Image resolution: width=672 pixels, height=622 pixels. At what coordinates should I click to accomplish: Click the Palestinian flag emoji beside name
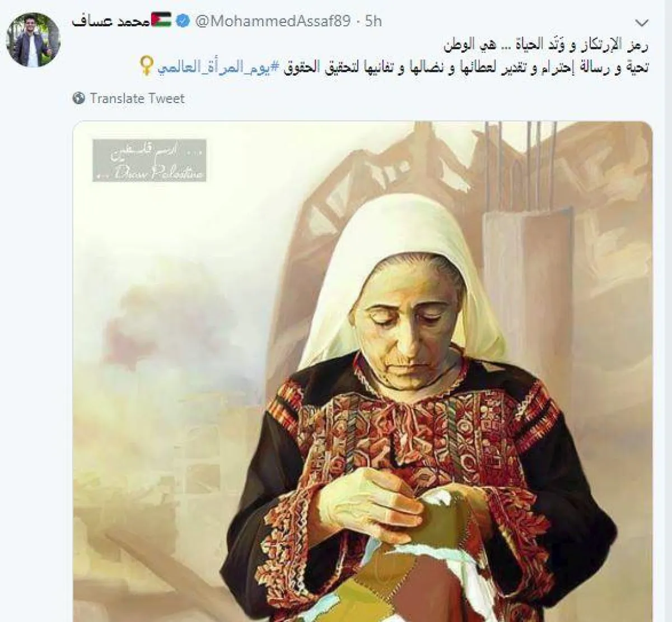coord(161,20)
